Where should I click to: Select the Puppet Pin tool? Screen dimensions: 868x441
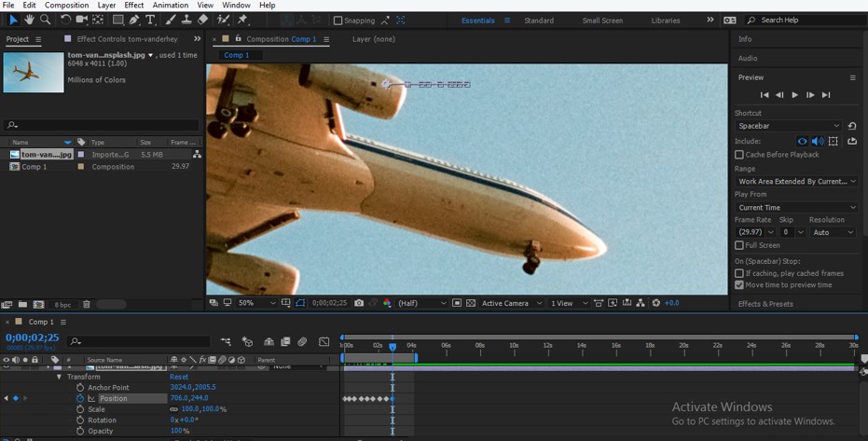[242, 20]
